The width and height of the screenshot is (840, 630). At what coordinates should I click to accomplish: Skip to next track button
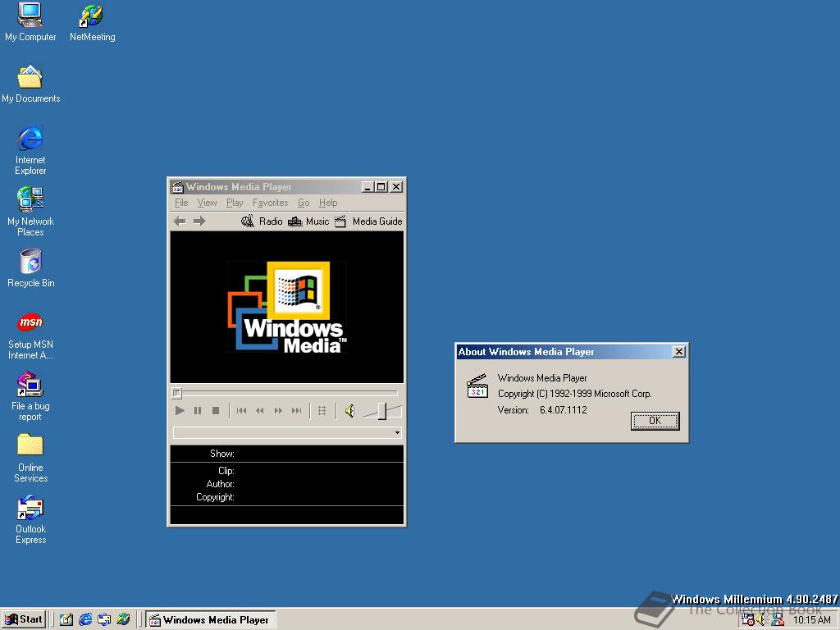(296, 410)
